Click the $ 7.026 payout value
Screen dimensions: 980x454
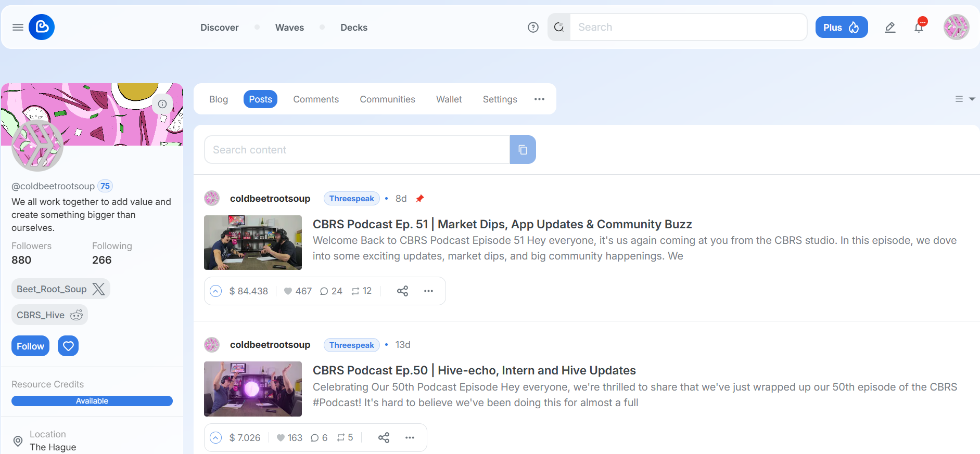[x=245, y=438]
